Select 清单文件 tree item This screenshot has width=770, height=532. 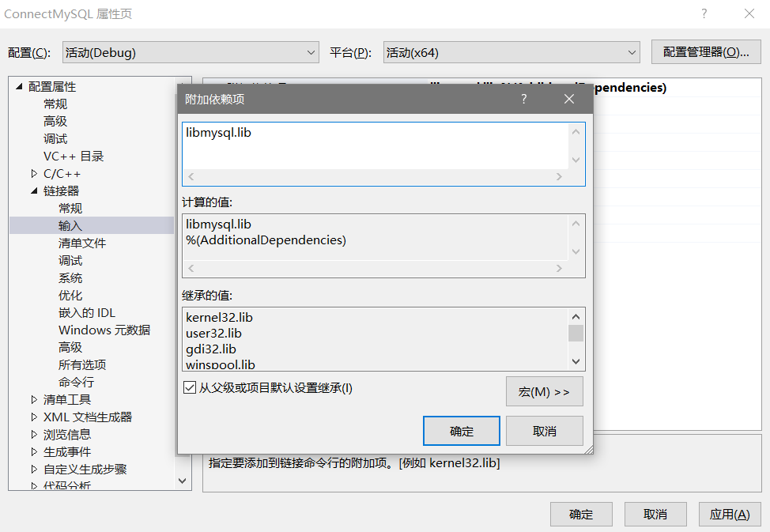[82, 243]
